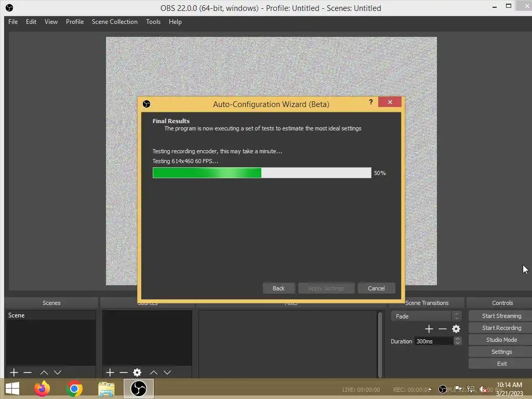Click LIVE: 00:00:00 status text
Viewport: 532px width, 399px height.
(361, 390)
